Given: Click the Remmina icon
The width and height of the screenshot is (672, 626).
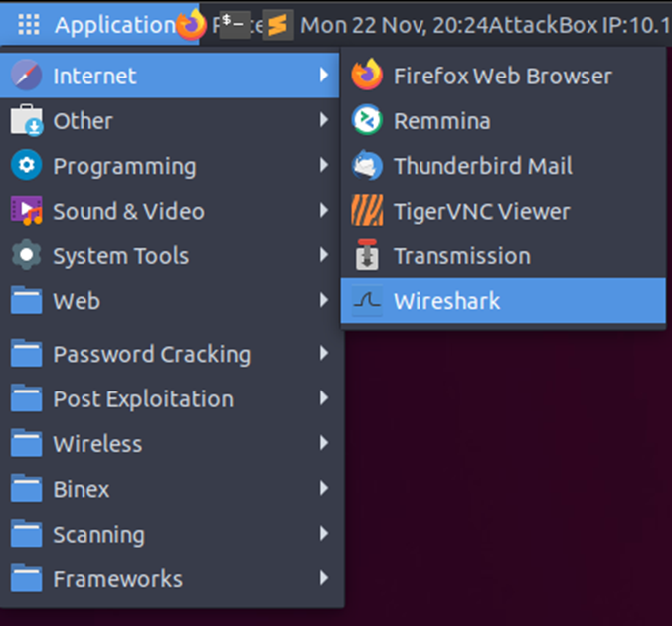Looking at the screenshot, I should [367, 120].
